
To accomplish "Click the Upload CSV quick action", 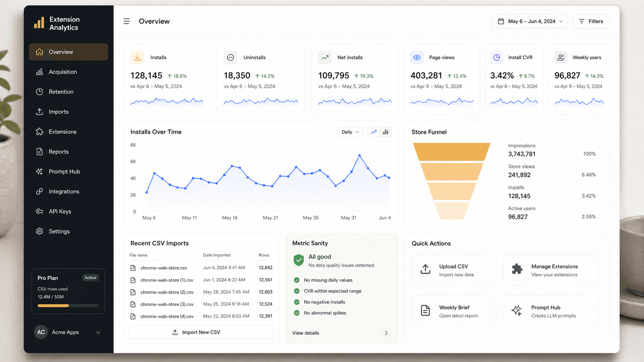I will [452, 270].
